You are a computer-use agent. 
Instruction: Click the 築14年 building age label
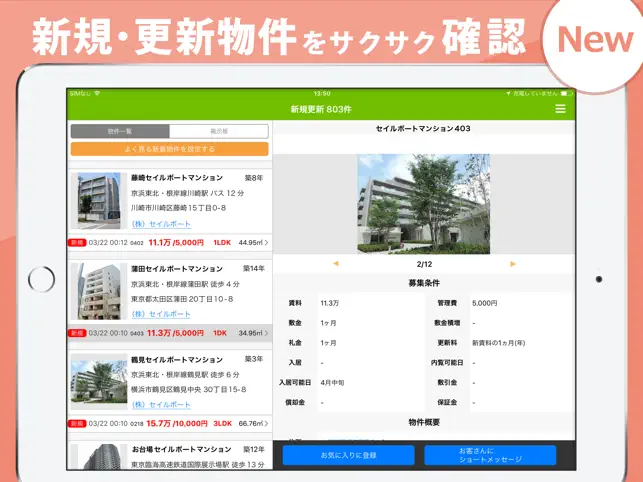click(254, 269)
